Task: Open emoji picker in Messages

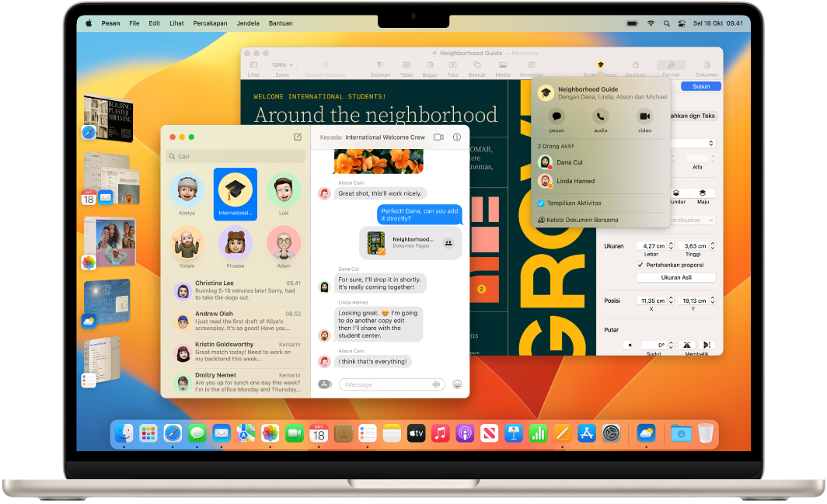Action: coord(457,384)
